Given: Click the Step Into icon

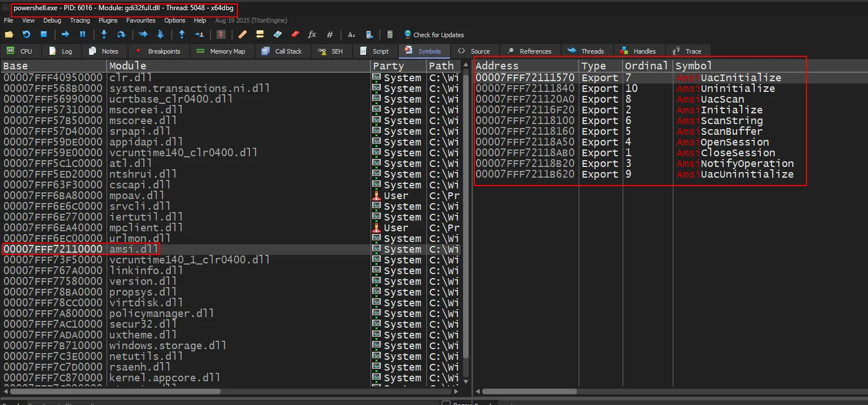Looking at the screenshot, I should click(x=104, y=34).
